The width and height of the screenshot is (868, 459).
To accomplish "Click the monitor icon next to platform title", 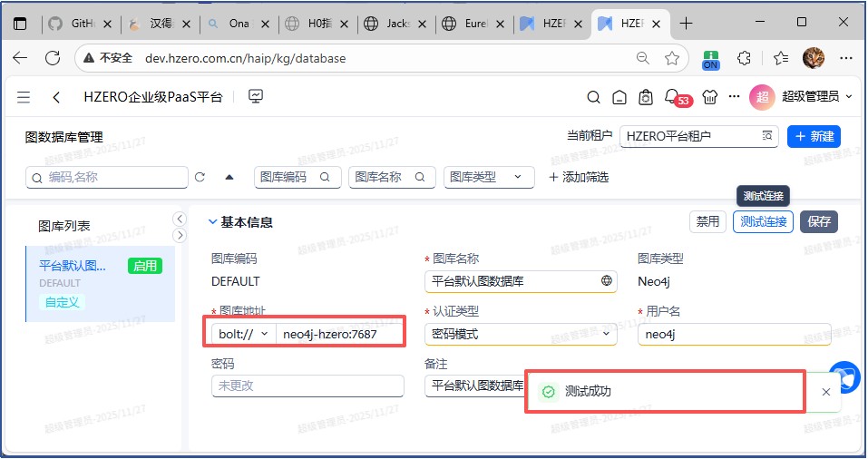I will pyautogui.click(x=256, y=96).
